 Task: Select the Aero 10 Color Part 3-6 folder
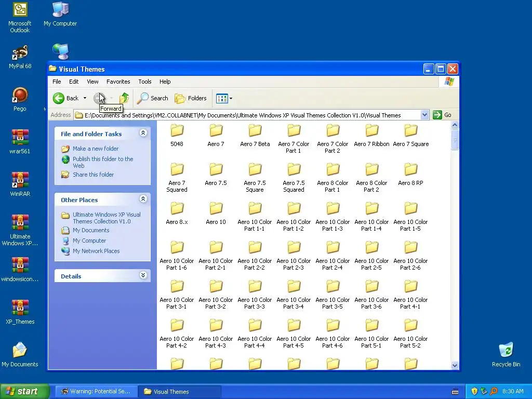pyautogui.click(x=371, y=295)
